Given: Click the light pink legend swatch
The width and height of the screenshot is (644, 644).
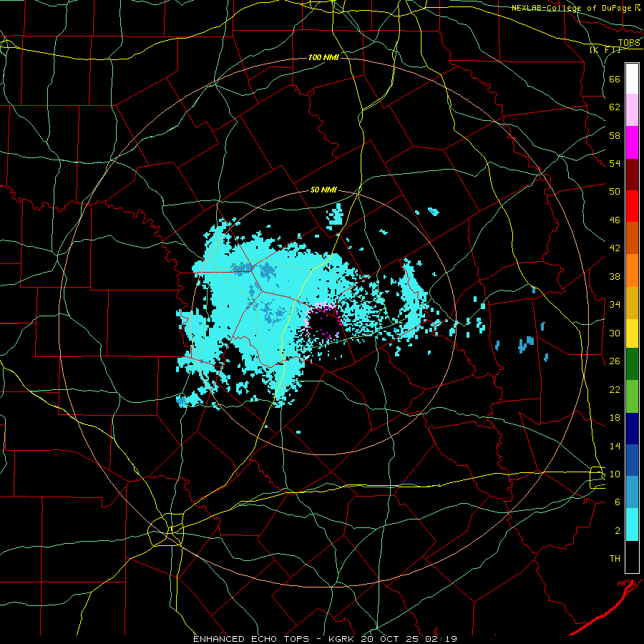Looking at the screenshot, I should [x=632, y=110].
